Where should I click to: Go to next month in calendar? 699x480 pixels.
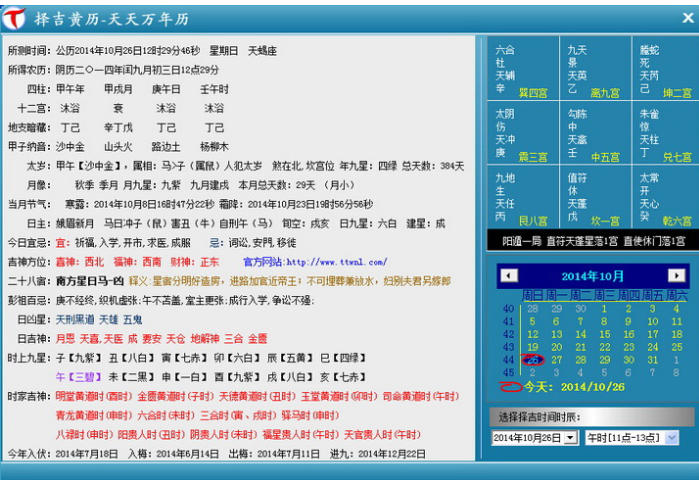(677, 275)
